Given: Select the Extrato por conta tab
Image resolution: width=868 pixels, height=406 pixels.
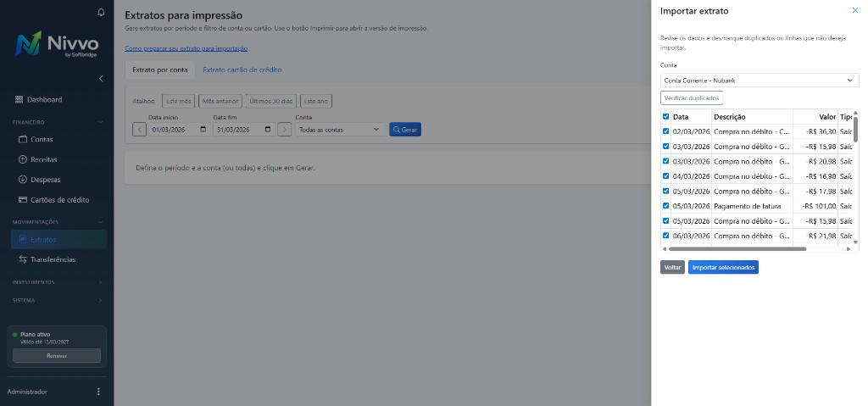Looking at the screenshot, I should [x=160, y=70].
